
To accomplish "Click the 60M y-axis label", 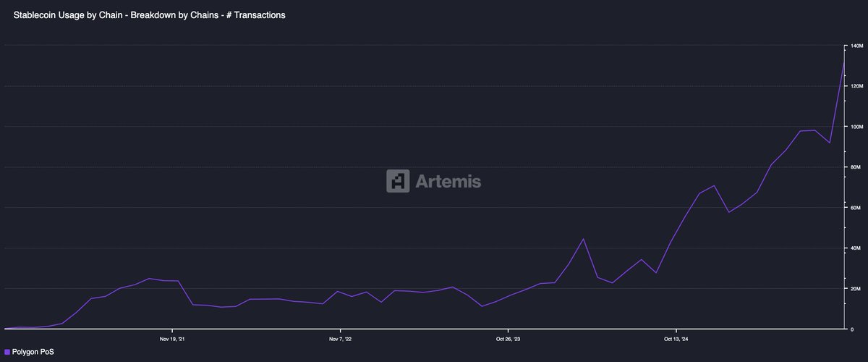I will pos(856,208).
